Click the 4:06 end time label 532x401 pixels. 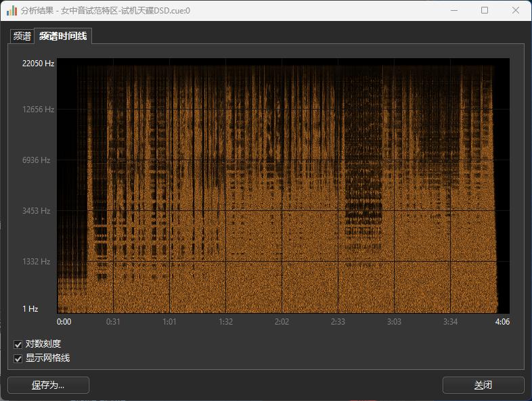pyautogui.click(x=502, y=322)
